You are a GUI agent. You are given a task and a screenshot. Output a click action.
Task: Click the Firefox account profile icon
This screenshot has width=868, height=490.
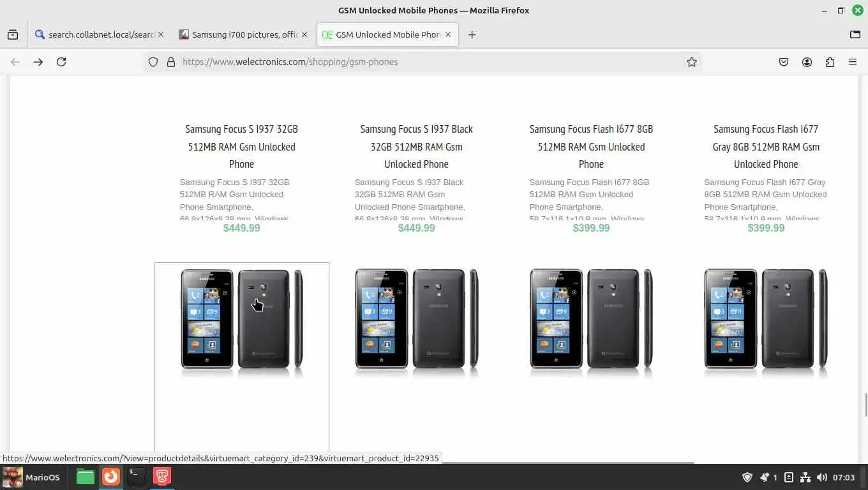tap(807, 62)
